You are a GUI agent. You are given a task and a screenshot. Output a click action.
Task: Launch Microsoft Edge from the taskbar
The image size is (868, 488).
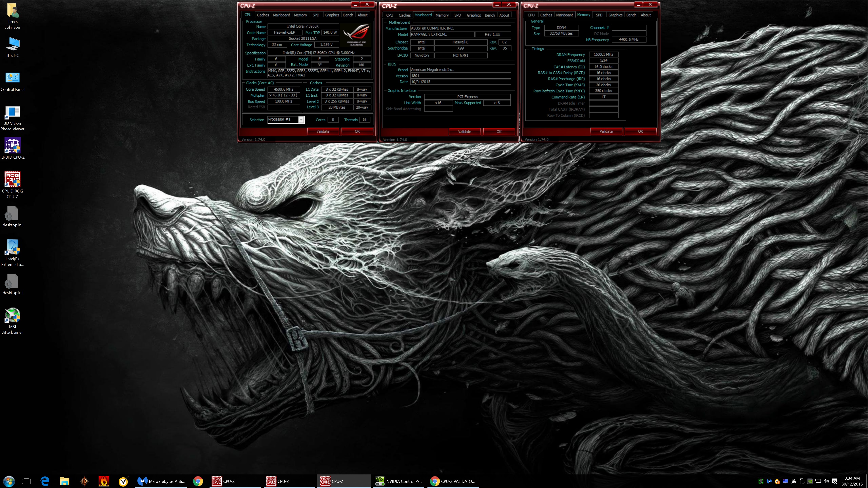click(45, 481)
